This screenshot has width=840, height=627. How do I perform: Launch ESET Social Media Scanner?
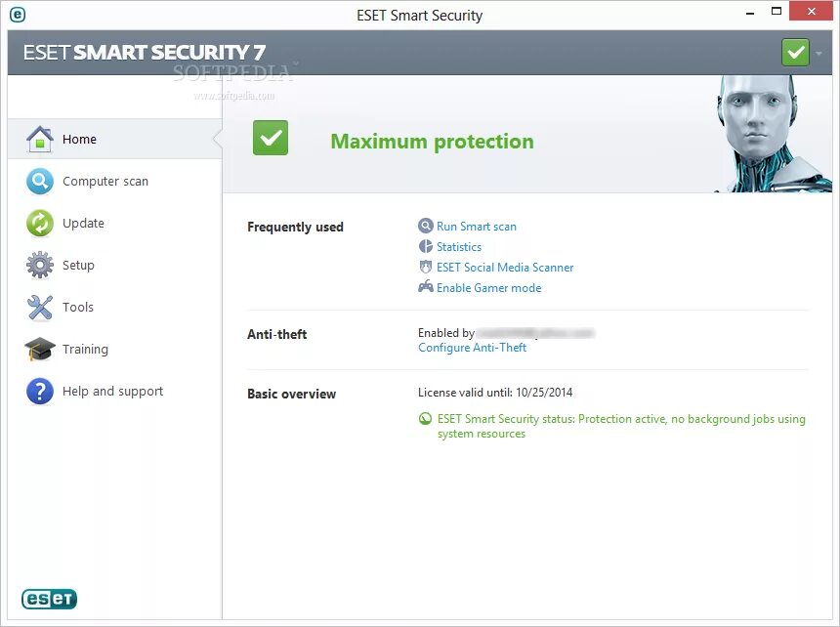point(505,267)
